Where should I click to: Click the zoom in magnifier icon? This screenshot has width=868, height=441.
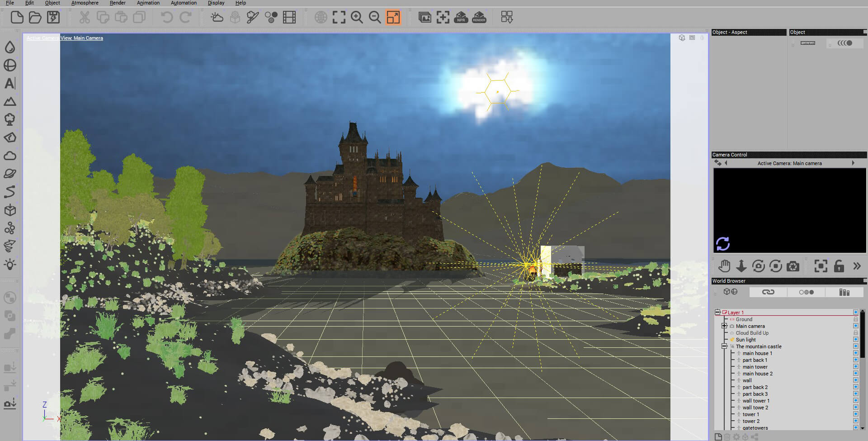coord(357,18)
